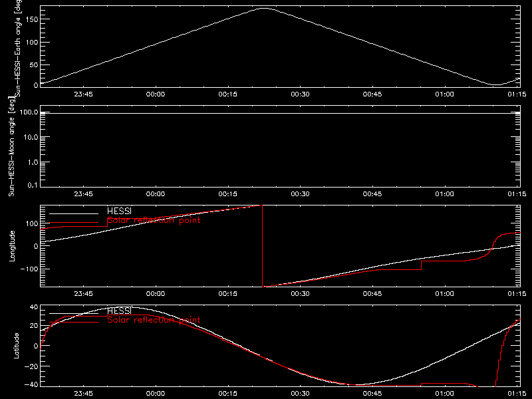
Task: Click the Sun-HESSI-Earth angle axis title
Action: [x=17, y=48]
